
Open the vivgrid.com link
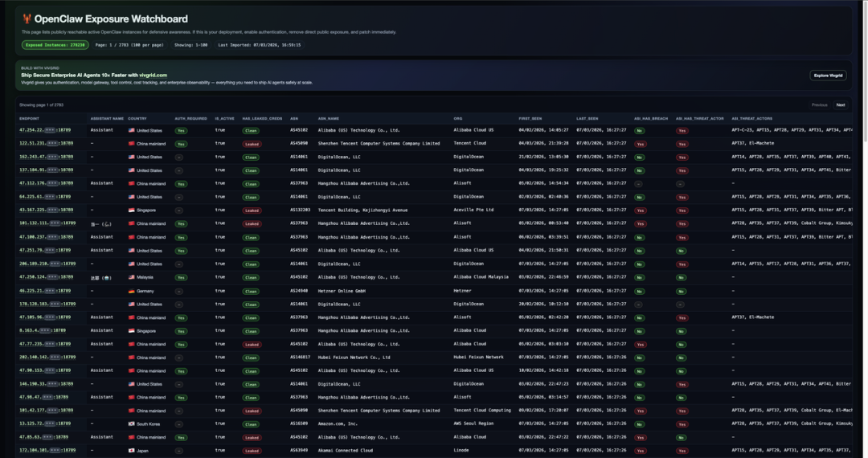(153, 76)
